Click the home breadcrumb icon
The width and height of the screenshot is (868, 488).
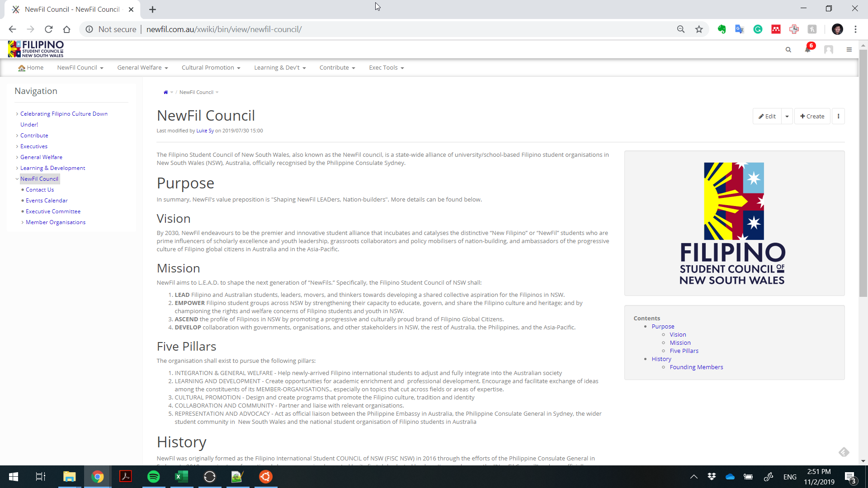(x=165, y=92)
